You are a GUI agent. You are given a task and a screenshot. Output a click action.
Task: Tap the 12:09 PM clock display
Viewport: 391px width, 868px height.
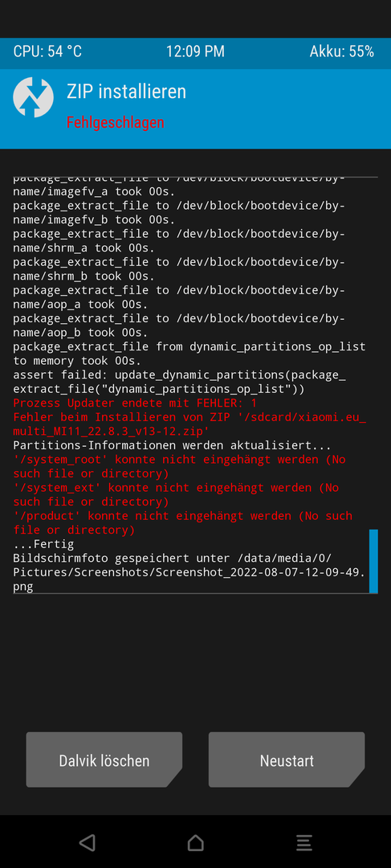click(195, 51)
